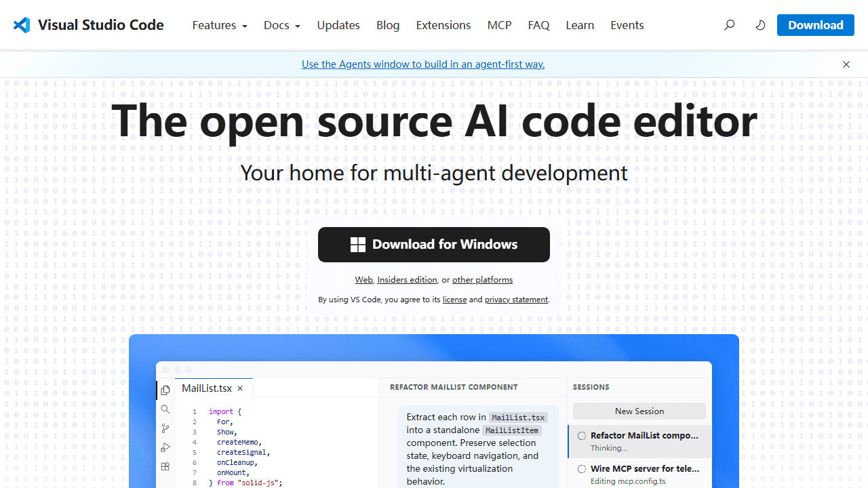Open the Search icon in the editor sidebar
Image resolution: width=868 pixels, height=488 pixels.
point(165,409)
